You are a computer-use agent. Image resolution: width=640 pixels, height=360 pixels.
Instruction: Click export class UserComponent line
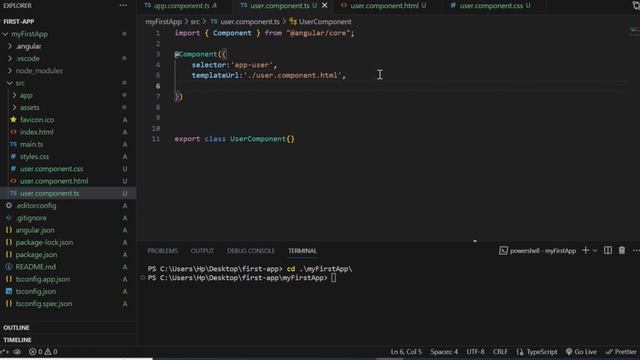pos(234,139)
